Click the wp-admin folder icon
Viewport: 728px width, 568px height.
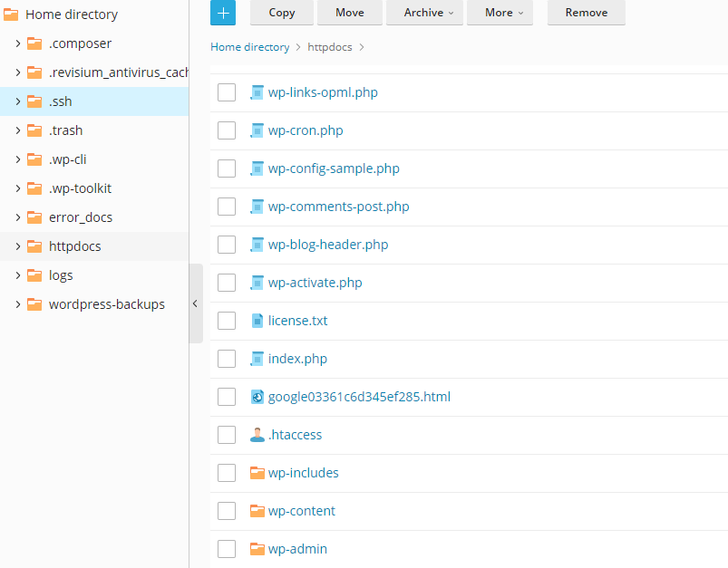pos(257,549)
